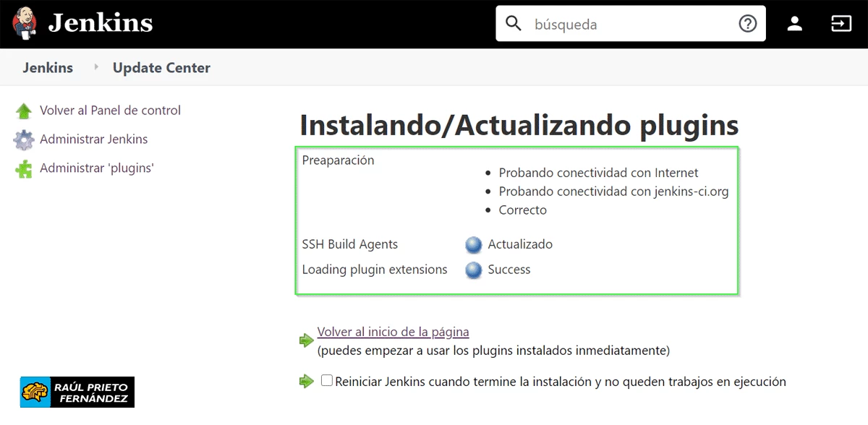Image resolution: width=868 pixels, height=425 pixels.
Task: Expand the breadcrumb arrow after Jenkins
Action: [96, 67]
